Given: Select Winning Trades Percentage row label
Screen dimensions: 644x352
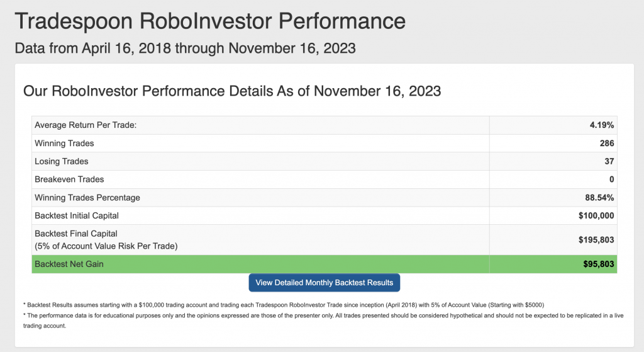Looking at the screenshot, I should (x=87, y=197).
